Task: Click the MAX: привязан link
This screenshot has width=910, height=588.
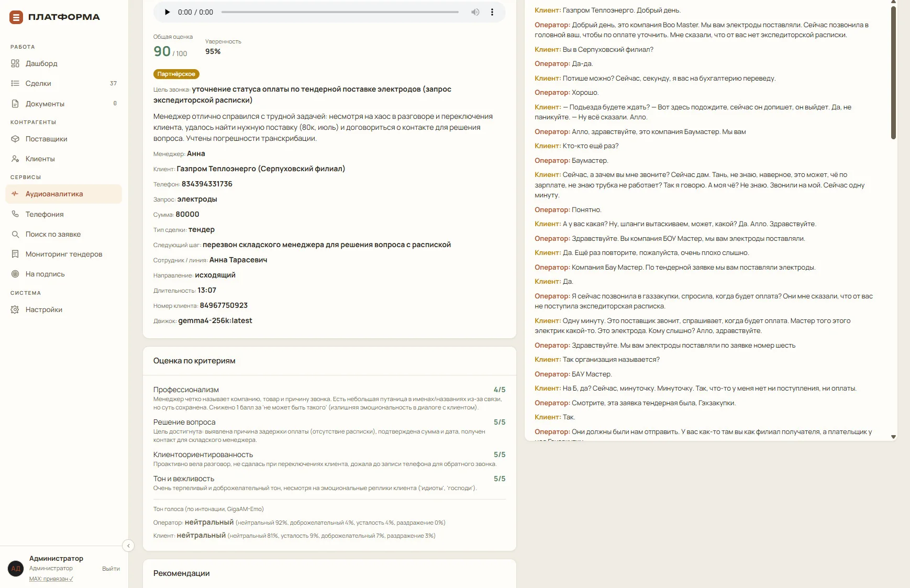Action: tap(51, 579)
